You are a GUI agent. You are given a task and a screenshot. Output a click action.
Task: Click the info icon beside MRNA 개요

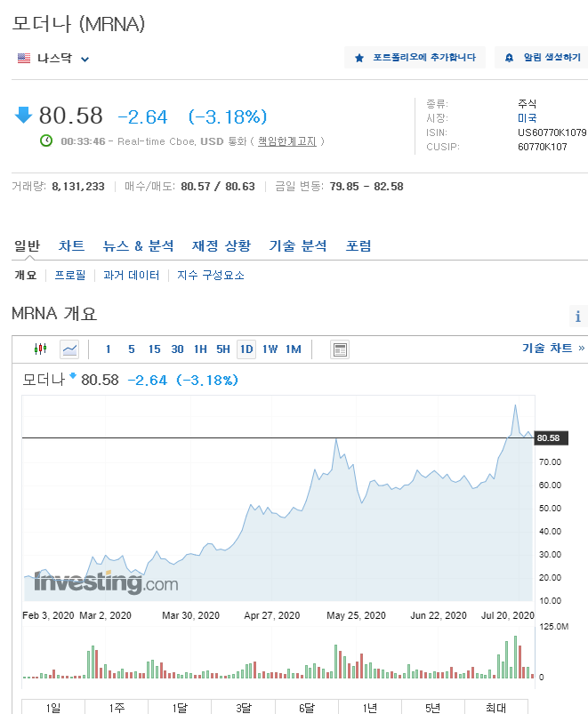[x=578, y=316]
